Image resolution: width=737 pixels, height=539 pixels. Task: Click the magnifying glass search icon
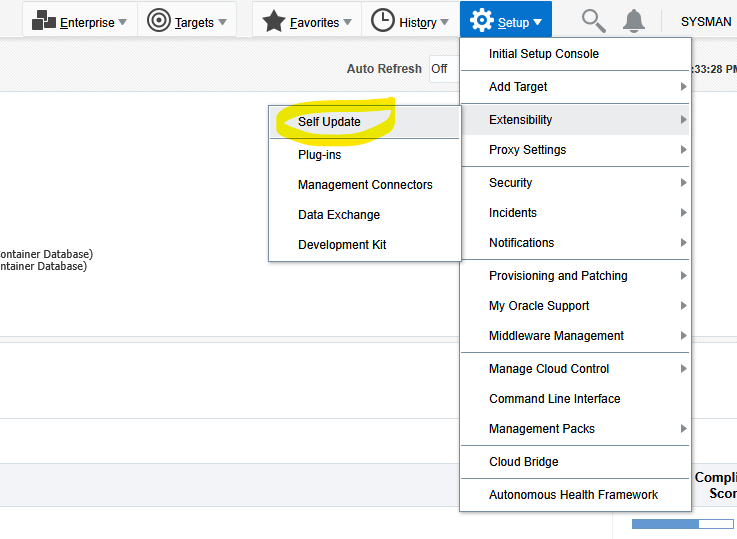(594, 21)
